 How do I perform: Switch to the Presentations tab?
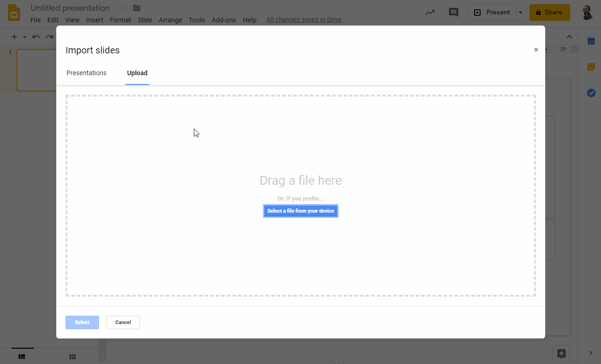(x=86, y=73)
